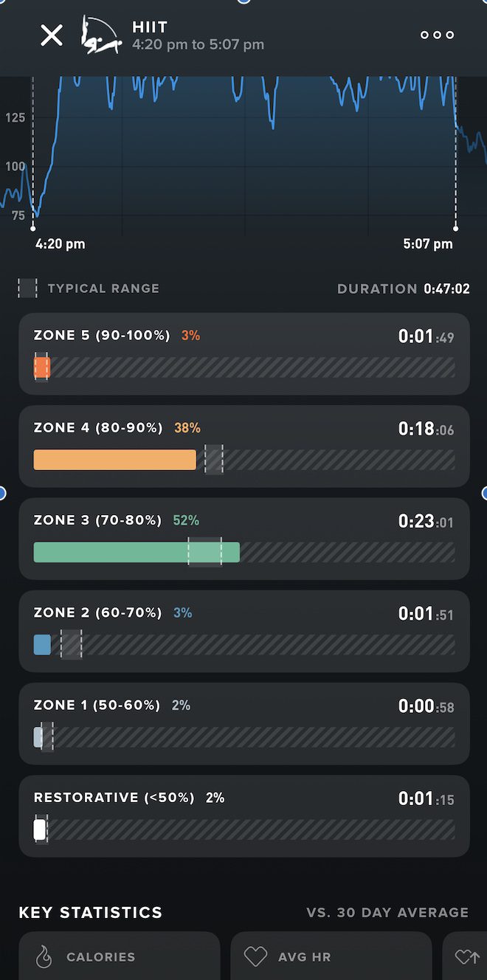Tap the Typical Range legend icon
The width and height of the screenshot is (487, 980).
tap(27, 289)
